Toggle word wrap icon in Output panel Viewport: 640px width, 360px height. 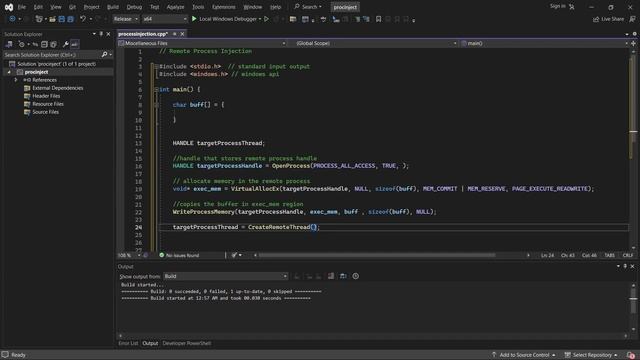point(343,276)
